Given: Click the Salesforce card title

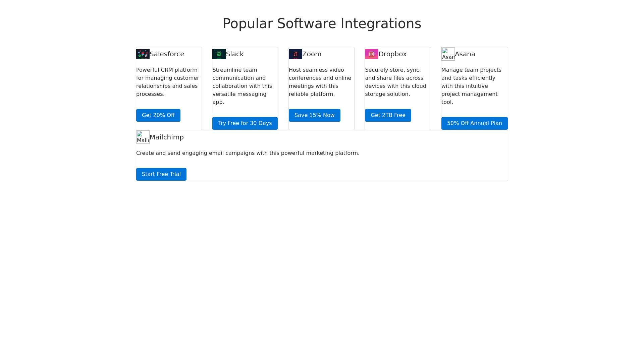Looking at the screenshot, I should coord(167,54).
